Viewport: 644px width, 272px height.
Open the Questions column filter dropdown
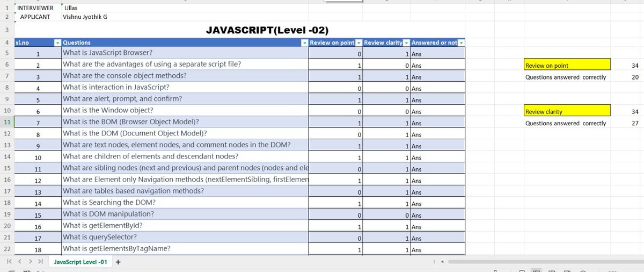click(x=305, y=42)
